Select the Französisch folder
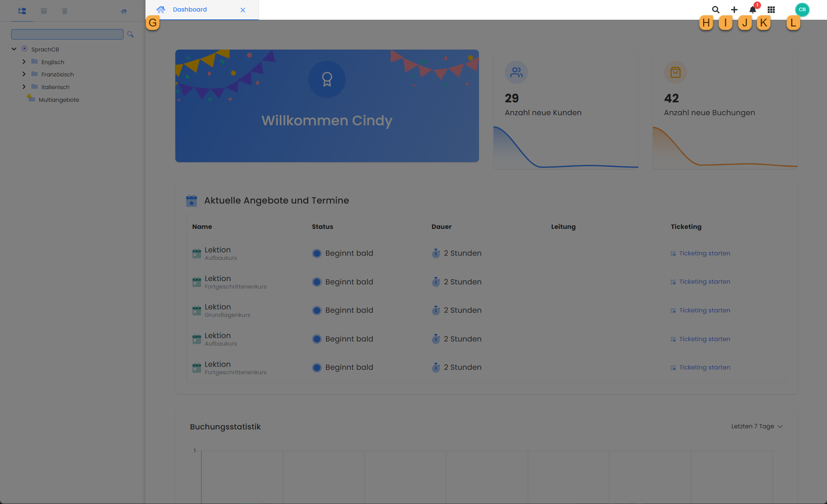The width and height of the screenshot is (827, 504). 58,74
